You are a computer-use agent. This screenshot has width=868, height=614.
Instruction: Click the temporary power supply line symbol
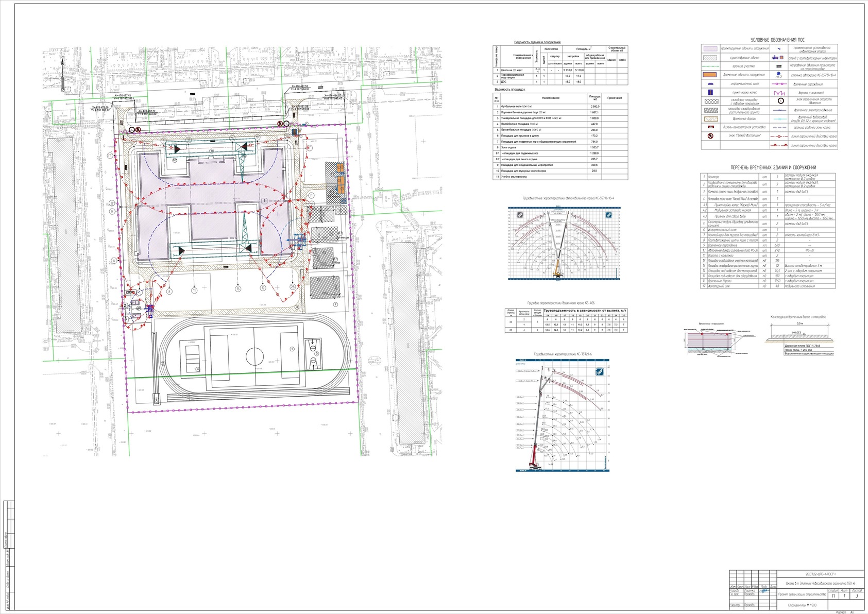pyautogui.click(x=778, y=110)
